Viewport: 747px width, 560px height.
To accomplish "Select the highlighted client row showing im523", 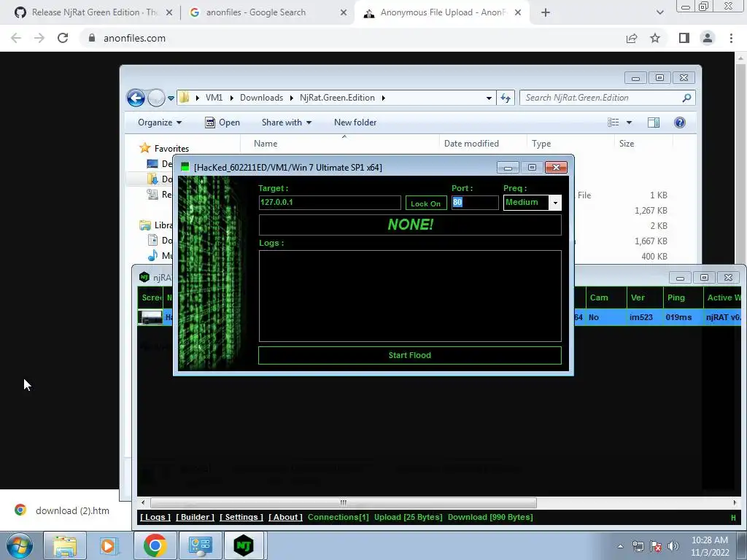I will [657, 317].
